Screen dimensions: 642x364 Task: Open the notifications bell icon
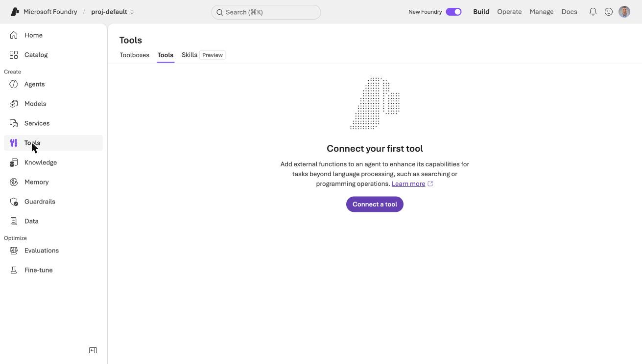click(593, 12)
